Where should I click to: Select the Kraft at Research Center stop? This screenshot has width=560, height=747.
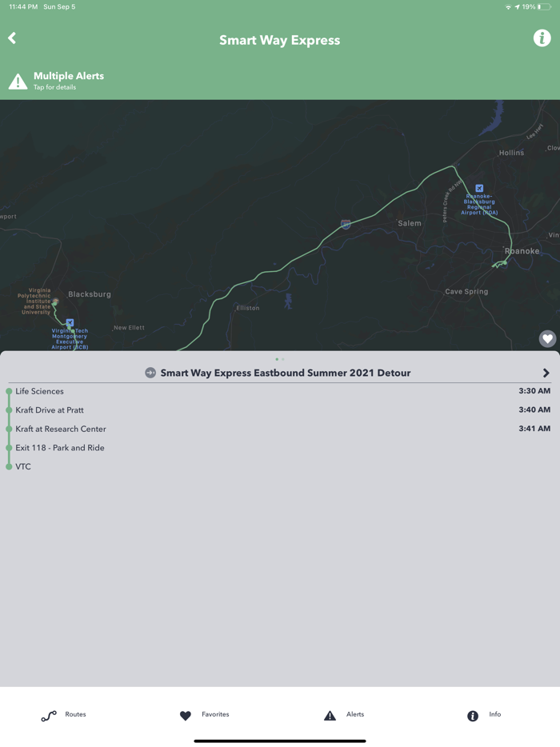coord(280,429)
